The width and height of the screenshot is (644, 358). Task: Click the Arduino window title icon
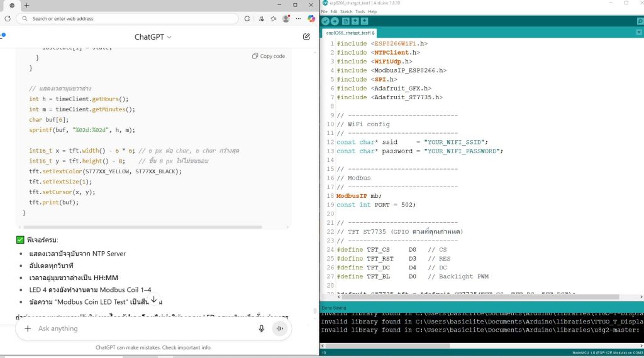point(325,3)
